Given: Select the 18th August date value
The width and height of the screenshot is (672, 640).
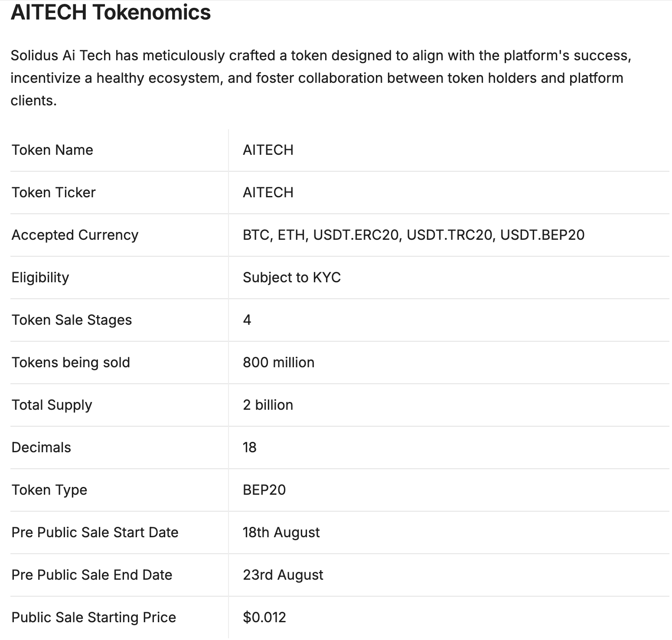Looking at the screenshot, I should (x=281, y=532).
